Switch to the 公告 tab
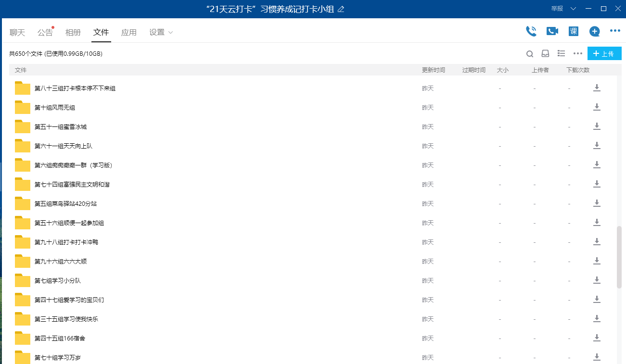The width and height of the screenshot is (626, 364). 45,33
